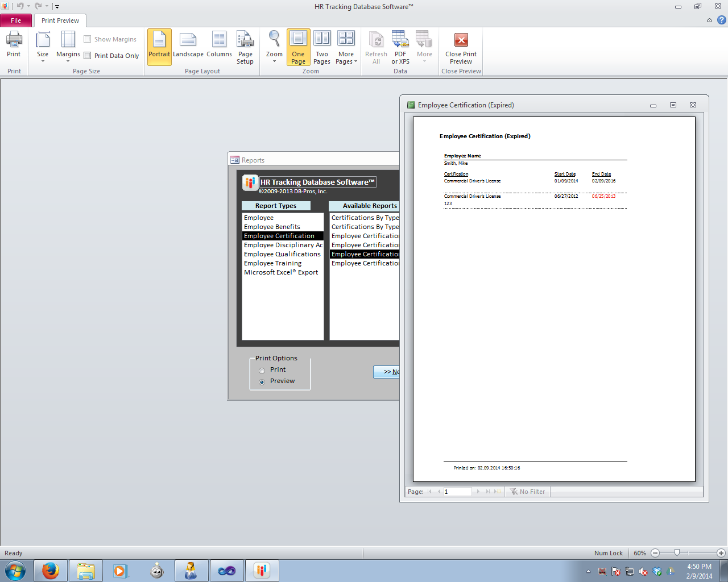The width and height of the screenshot is (728, 582).
Task: Click the Reports window title icon
Action: pos(235,160)
